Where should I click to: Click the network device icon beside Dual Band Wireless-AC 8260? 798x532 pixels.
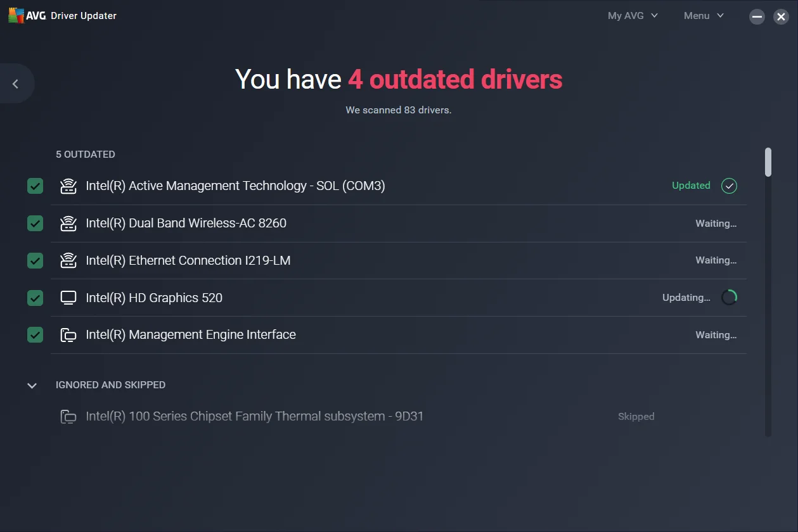click(x=68, y=223)
